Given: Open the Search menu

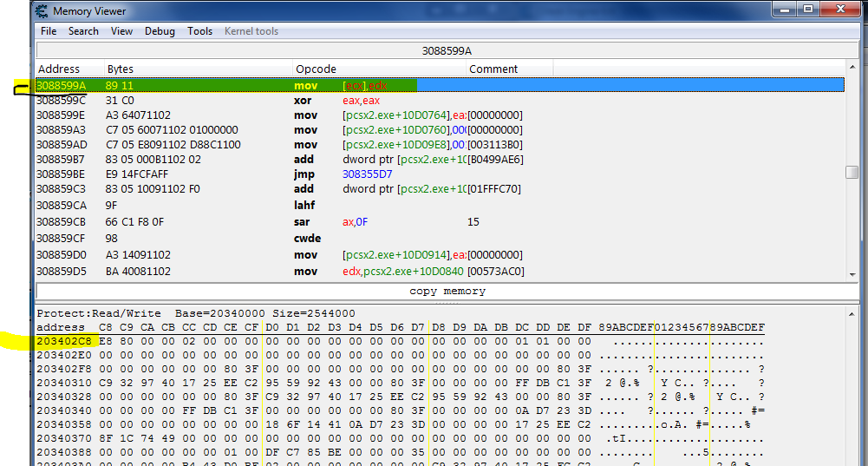Looking at the screenshot, I should (83, 31).
